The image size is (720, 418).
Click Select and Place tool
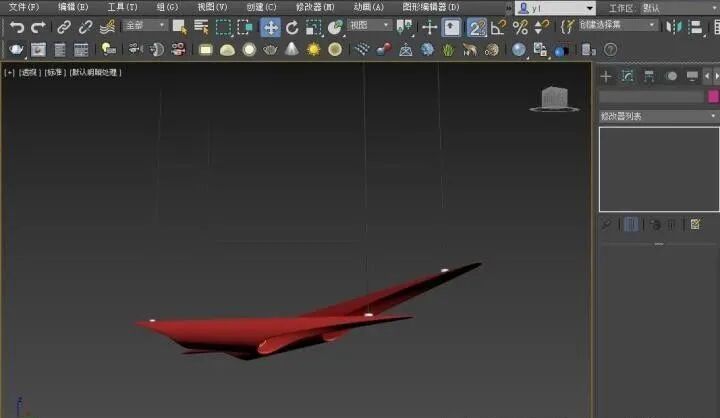point(335,28)
